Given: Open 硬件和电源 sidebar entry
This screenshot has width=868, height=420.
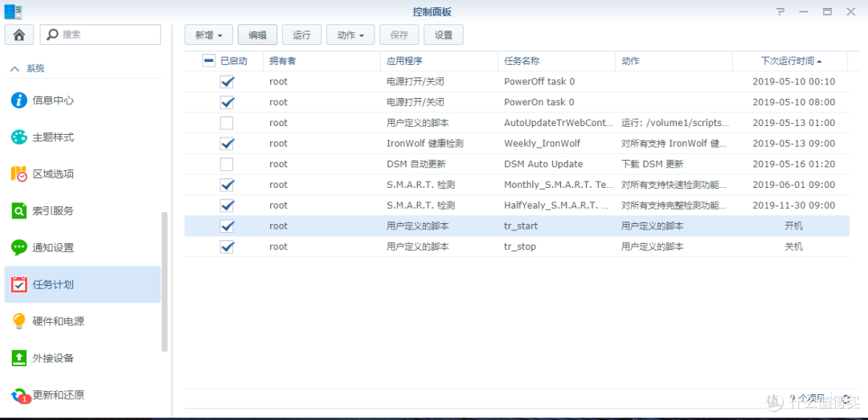Looking at the screenshot, I should click(83, 321).
